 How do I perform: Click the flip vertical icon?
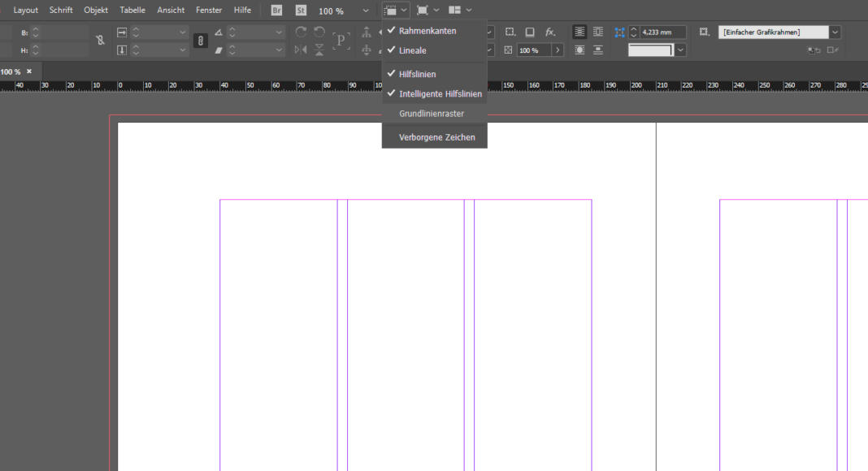[319, 50]
